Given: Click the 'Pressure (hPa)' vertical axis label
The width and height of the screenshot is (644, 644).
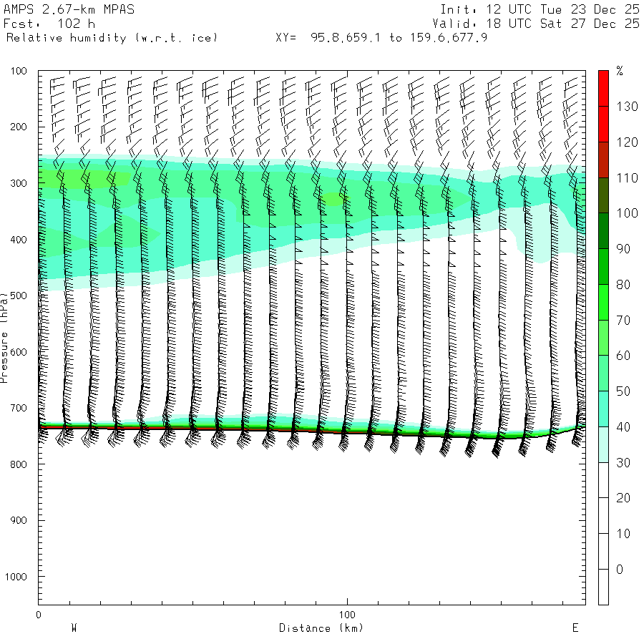Looking at the screenshot, I should pyautogui.click(x=5, y=336).
